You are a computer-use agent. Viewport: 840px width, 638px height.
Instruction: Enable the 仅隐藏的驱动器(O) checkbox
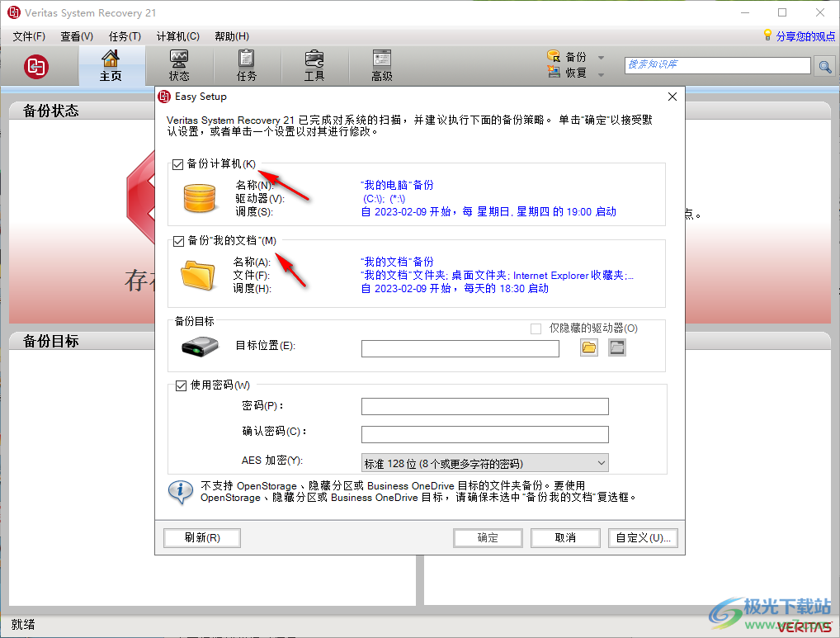(x=534, y=328)
